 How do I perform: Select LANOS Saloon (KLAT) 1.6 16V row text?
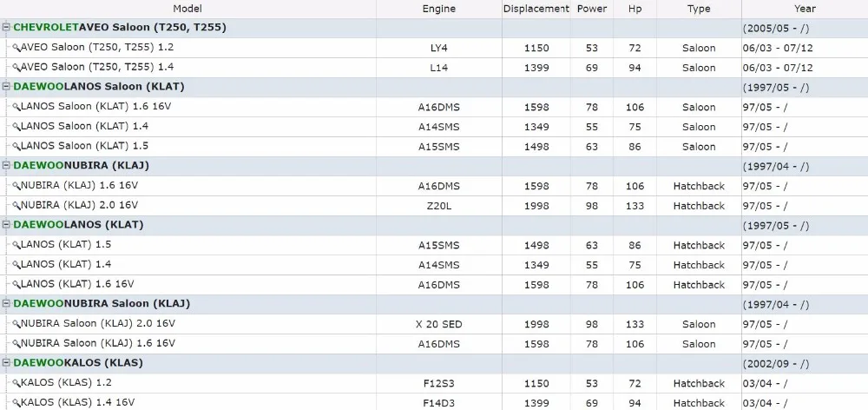95,106
